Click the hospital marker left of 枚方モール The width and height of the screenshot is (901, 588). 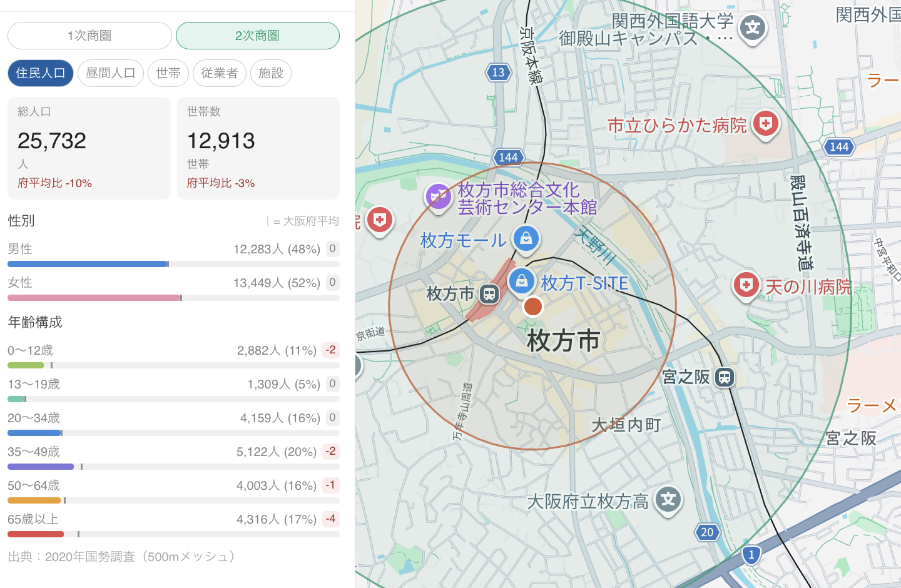pos(379,220)
